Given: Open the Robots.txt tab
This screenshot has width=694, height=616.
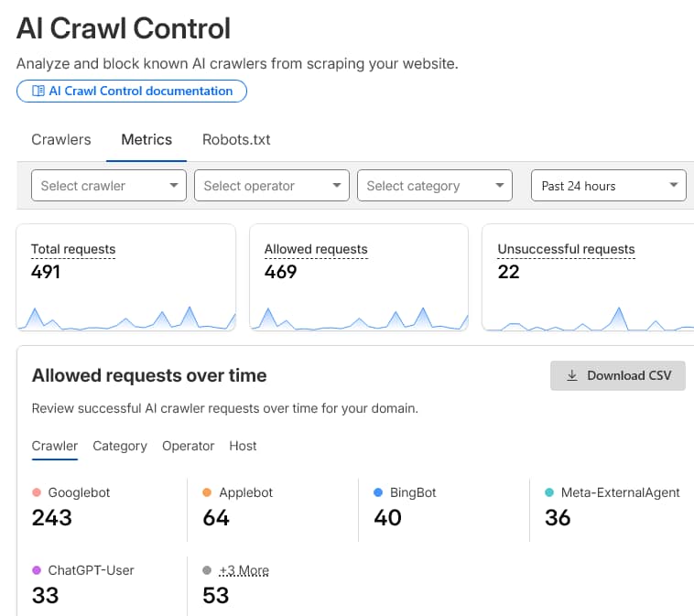Looking at the screenshot, I should [236, 140].
